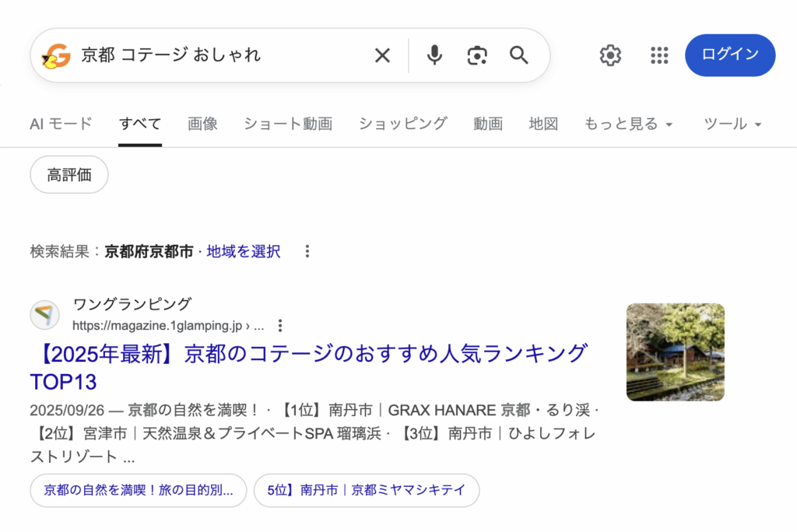Clear the search query with X icon
The height and width of the screenshot is (532, 797).
coord(382,55)
